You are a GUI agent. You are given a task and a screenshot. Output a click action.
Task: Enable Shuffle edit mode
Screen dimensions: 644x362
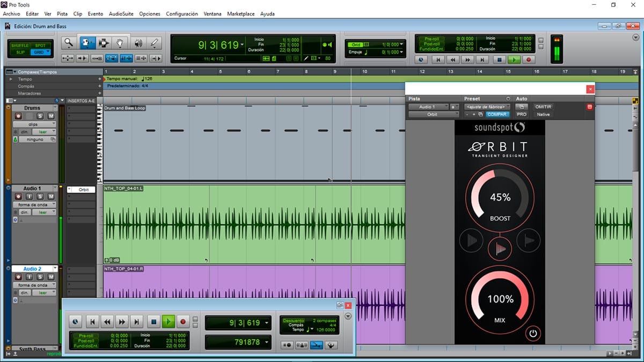coord(19,46)
